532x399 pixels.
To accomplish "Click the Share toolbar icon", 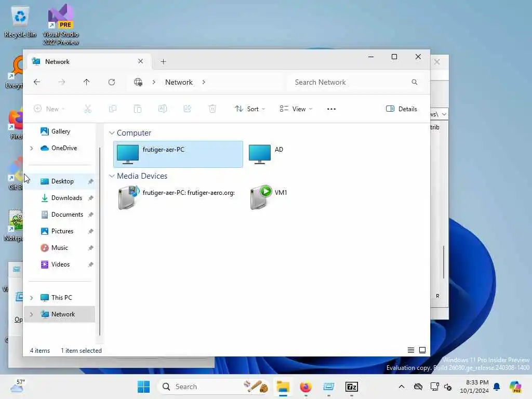I will pos(187,109).
